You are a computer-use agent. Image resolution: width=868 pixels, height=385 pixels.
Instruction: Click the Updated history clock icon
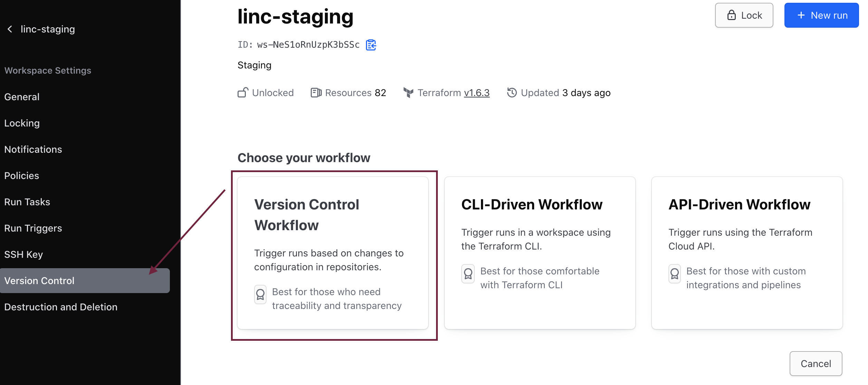[512, 93]
